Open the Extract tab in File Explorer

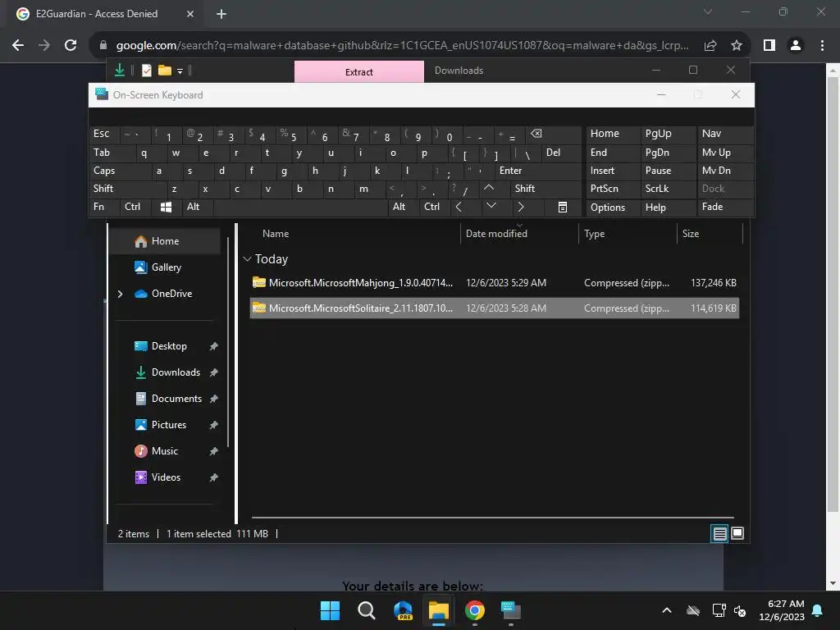pyautogui.click(x=359, y=72)
